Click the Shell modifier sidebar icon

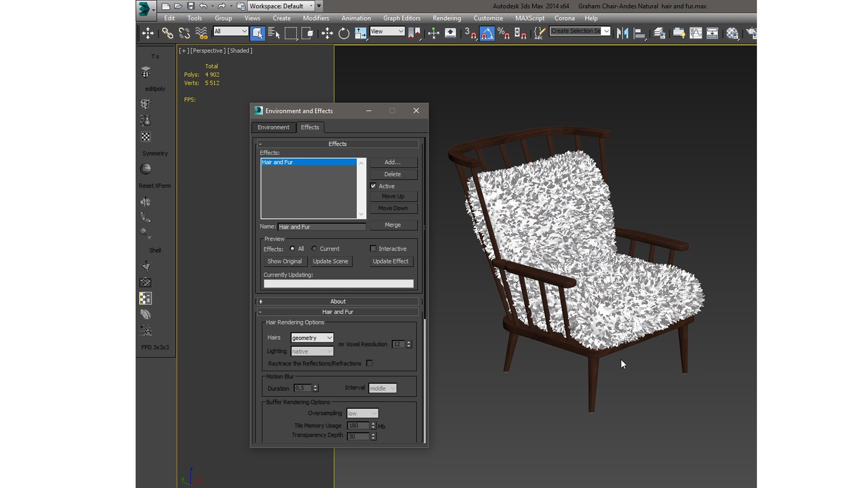tap(146, 266)
